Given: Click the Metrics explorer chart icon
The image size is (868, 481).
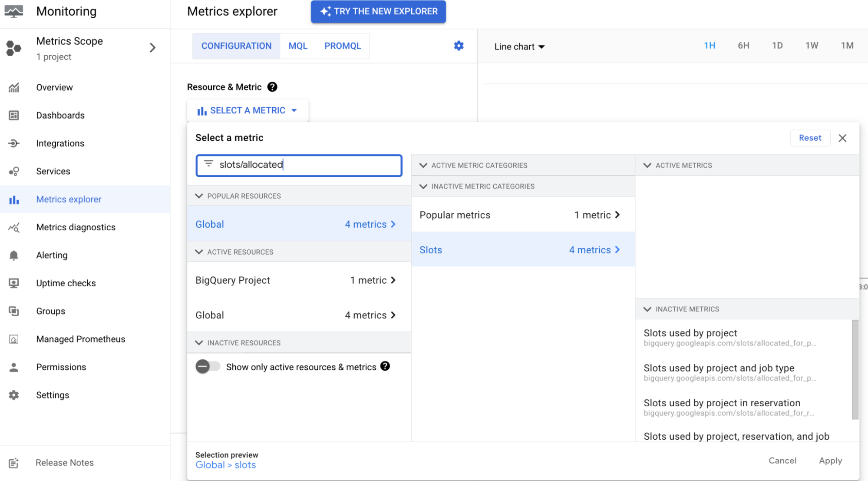Looking at the screenshot, I should [14, 199].
